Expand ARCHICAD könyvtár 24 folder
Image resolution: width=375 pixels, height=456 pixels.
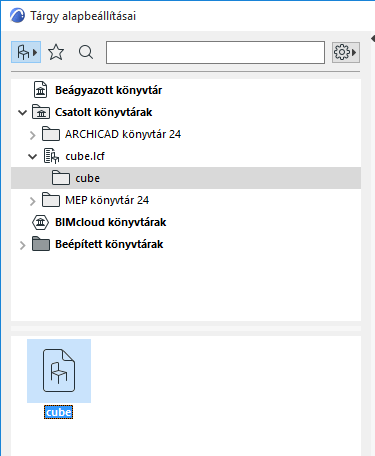coord(32,135)
